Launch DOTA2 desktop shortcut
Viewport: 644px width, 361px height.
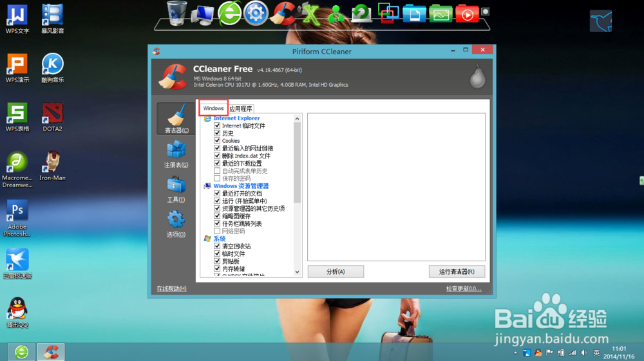(x=53, y=117)
